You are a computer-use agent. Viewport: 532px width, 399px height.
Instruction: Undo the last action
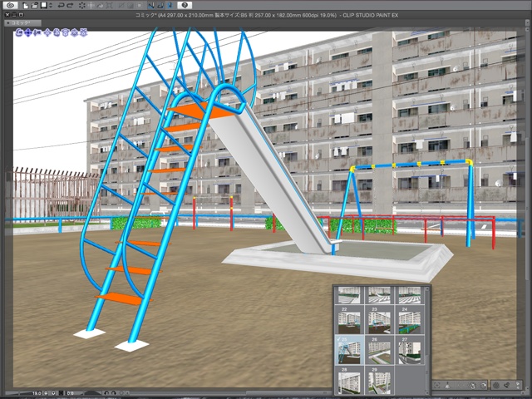coord(61,6)
